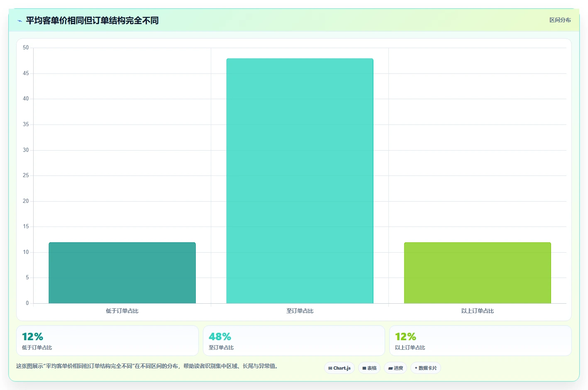Click the y-axis value 45
The image size is (588, 390).
[26, 73]
